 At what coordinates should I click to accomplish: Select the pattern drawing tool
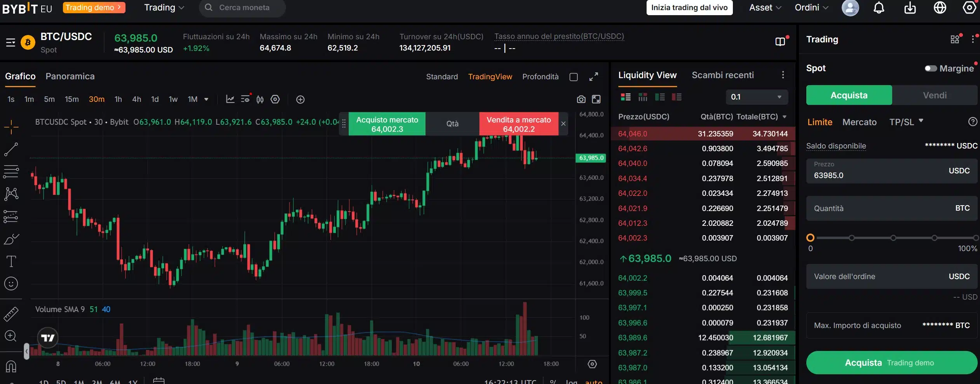tap(11, 194)
